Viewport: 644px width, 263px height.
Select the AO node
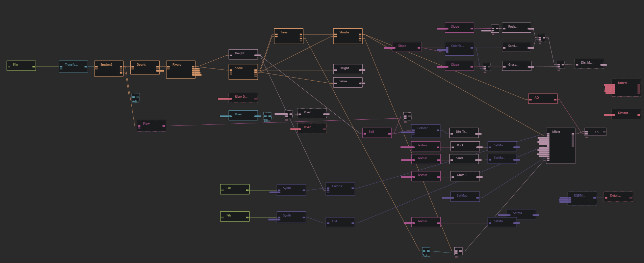(542, 99)
